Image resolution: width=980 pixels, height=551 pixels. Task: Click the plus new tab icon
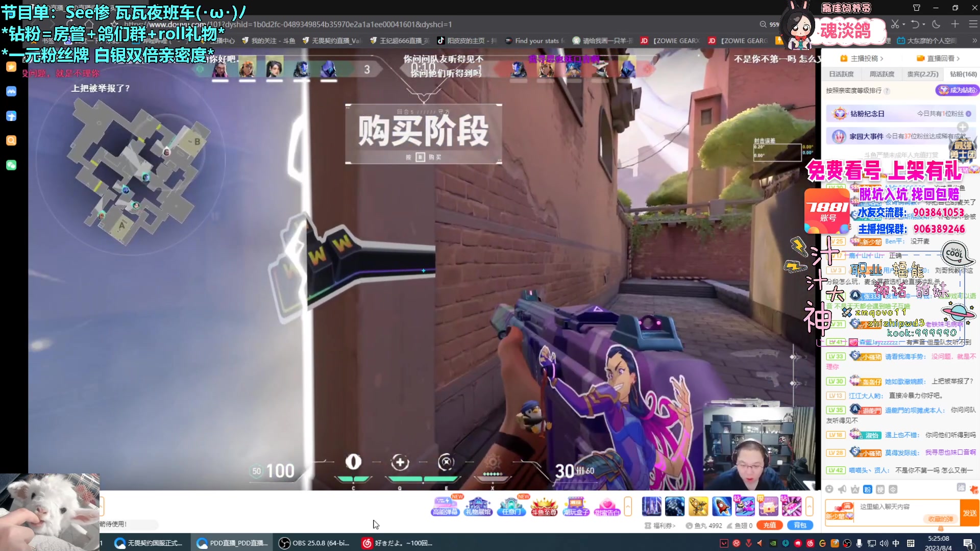955,24
